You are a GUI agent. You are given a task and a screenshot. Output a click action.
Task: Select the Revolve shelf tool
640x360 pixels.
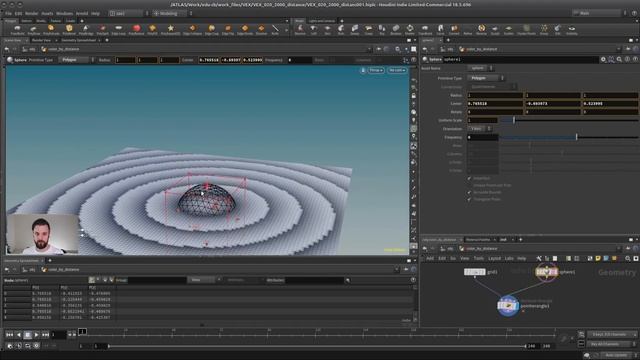(300, 29)
